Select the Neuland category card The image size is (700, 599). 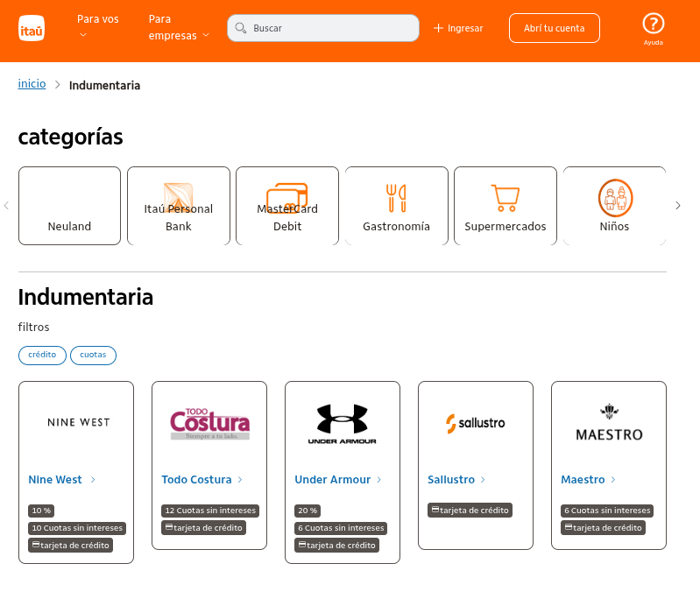[x=69, y=206]
